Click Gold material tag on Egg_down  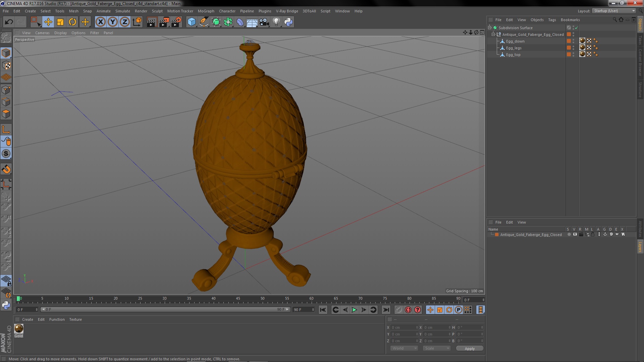pos(582,41)
